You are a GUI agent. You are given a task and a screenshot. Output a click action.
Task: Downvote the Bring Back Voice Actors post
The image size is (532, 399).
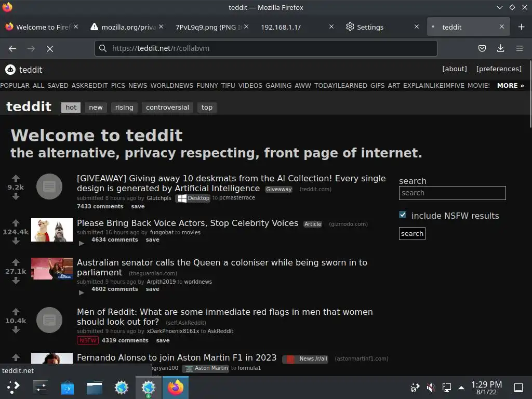click(x=16, y=241)
